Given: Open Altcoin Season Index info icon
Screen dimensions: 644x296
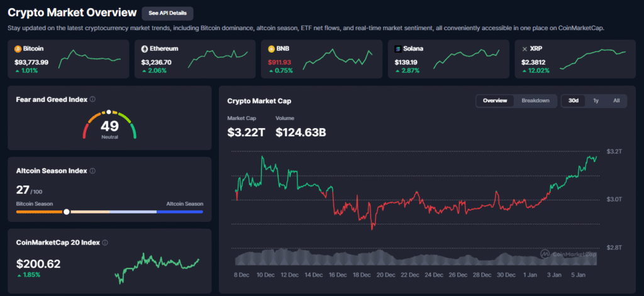Looking at the screenshot, I should click(x=92, y=170).
